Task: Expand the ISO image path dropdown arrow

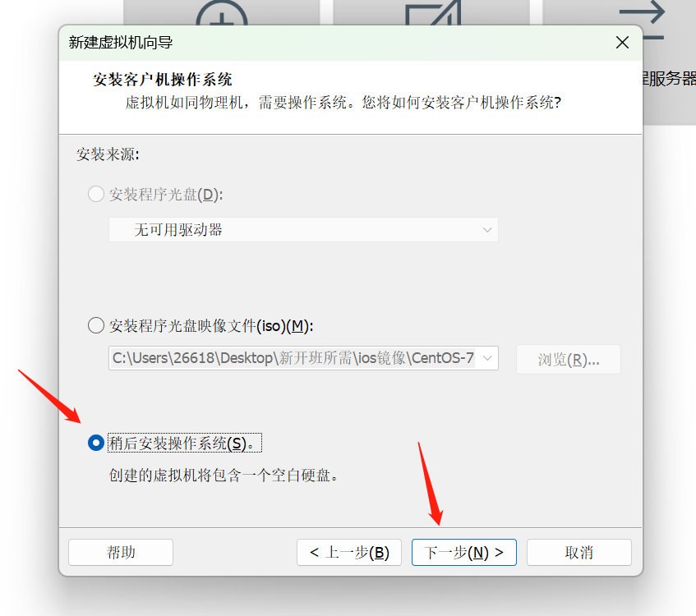Action: tap(487, 358)
